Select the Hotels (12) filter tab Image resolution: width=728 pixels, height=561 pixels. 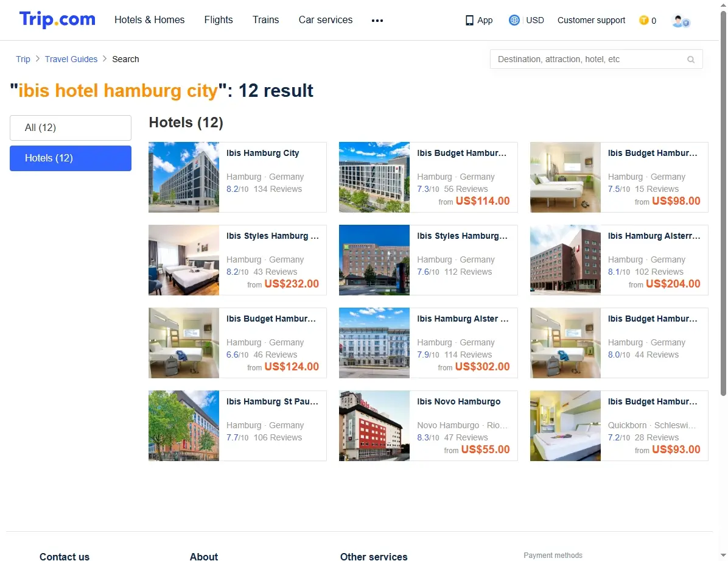[71, 158]
